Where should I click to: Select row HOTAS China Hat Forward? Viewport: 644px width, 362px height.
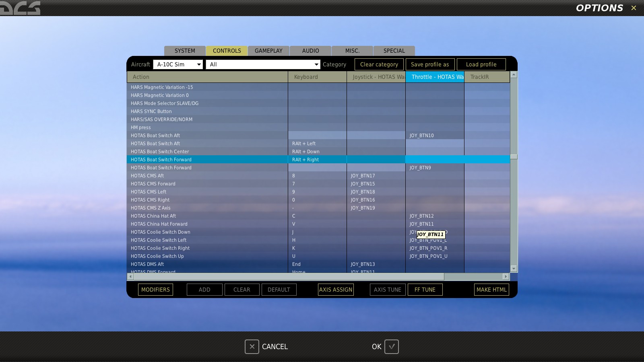coord(318,224)
